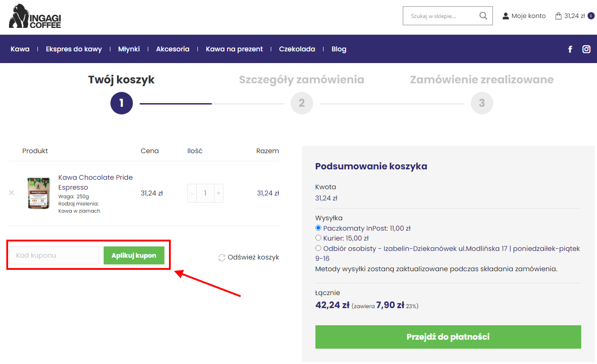
Task: Click the search magnifier icon
Action: coord(483,16)
